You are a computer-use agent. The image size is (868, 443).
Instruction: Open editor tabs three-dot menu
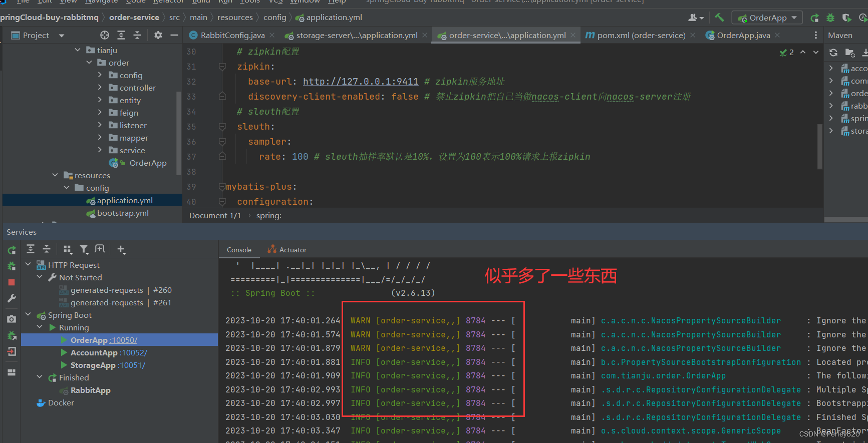pos(816,35)
